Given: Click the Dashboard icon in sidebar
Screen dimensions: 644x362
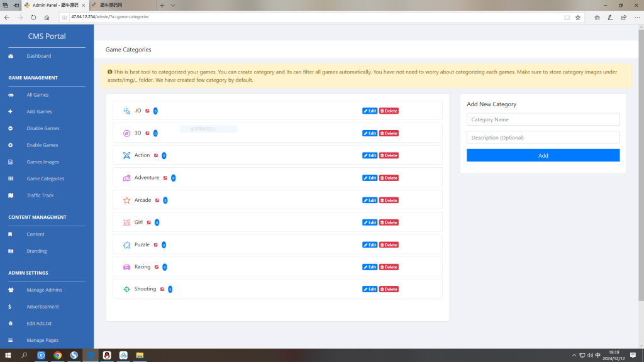Looking at the screenshot, I should point(11,57).
